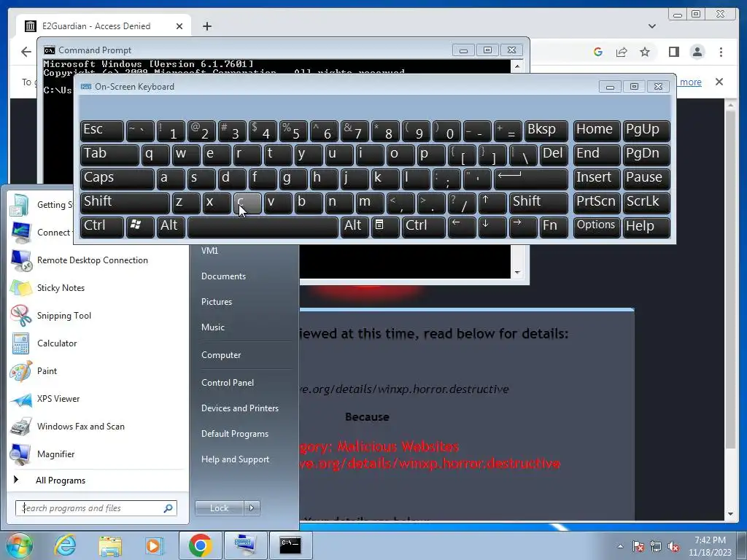Open a new Chrome tab

click(x=206, y=26)
